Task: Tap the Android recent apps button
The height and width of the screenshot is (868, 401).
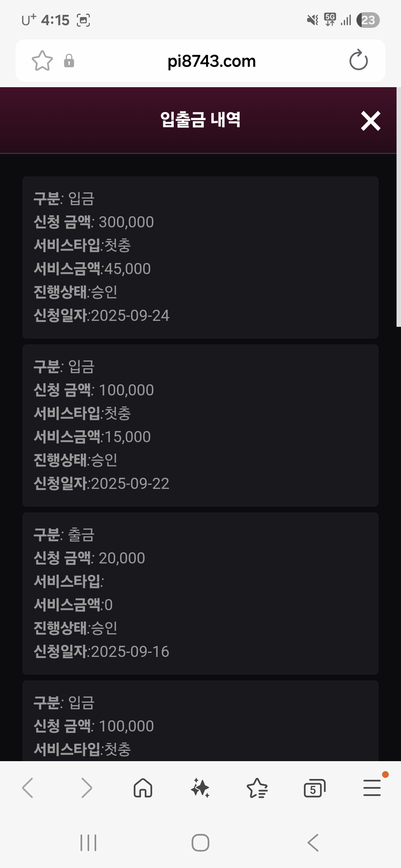Action: click(x=88, y=843)
